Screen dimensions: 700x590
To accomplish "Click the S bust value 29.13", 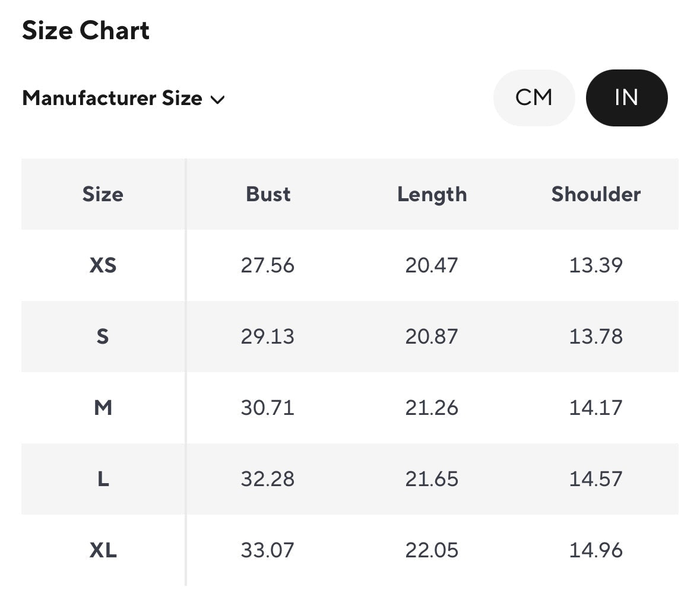I will pyautogui.click(x=267, y=337).
